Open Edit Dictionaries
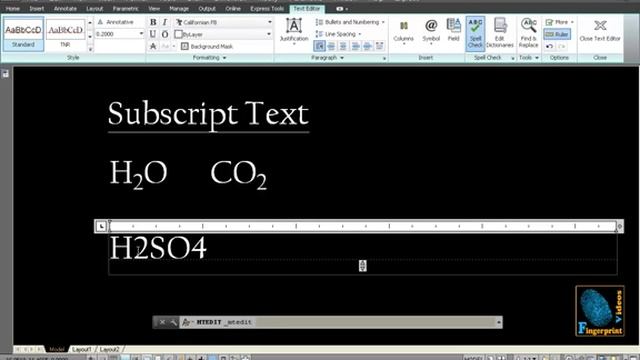Image resolution: width=640 pixels, height=360 pixels. [x=500, y=33]
